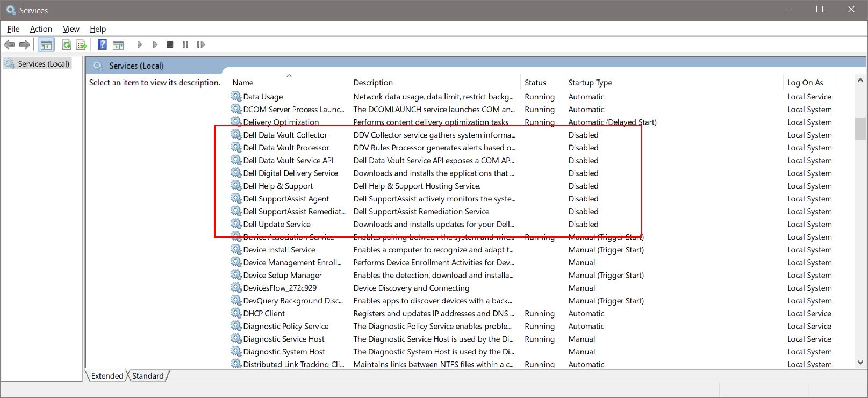Click the gear icon for Dell Update Service

[x=236, y=224]
